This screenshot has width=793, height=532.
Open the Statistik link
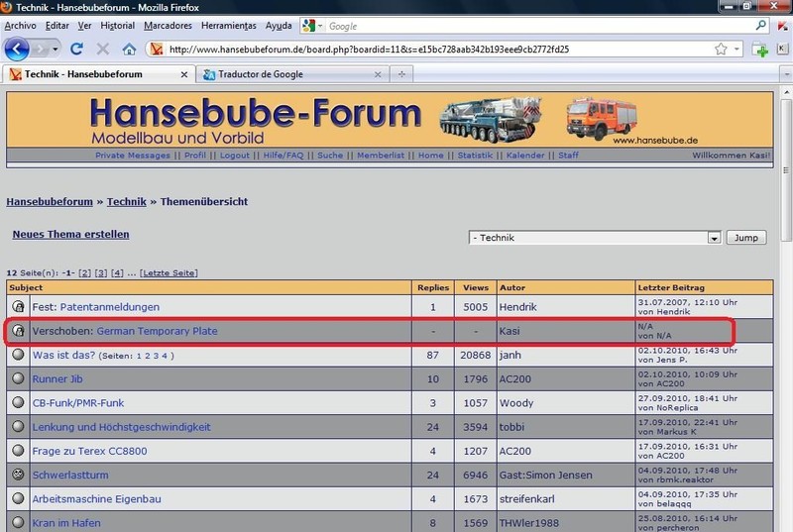475,156
